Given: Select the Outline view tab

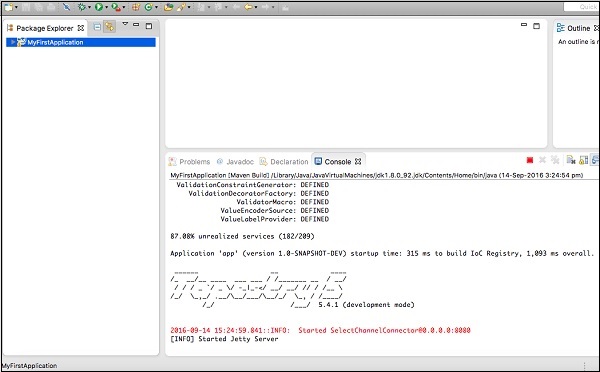Looking at the screenshot, I should point(577,28).
